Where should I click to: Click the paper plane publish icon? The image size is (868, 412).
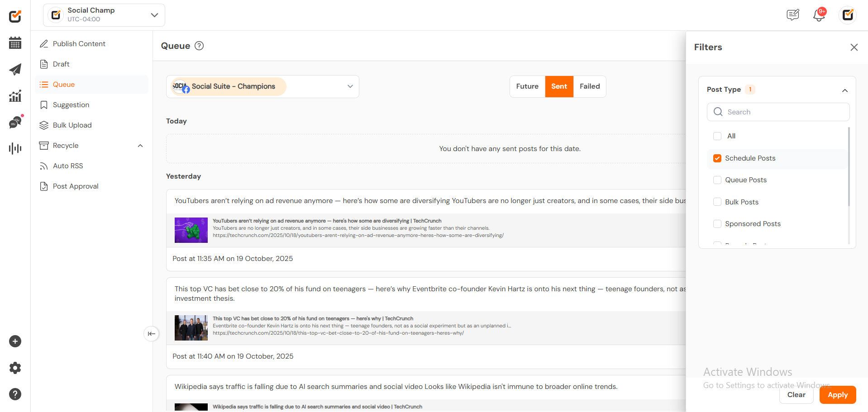point(15,69)
